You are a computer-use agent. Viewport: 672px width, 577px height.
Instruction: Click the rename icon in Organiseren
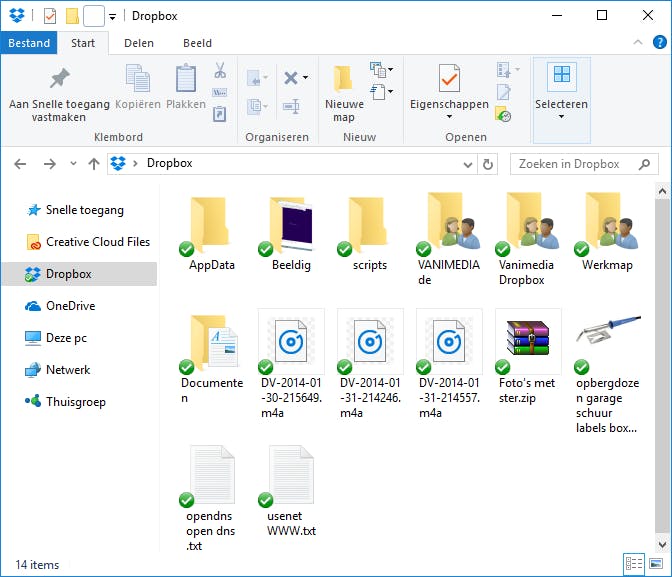[x=291, y=106]
